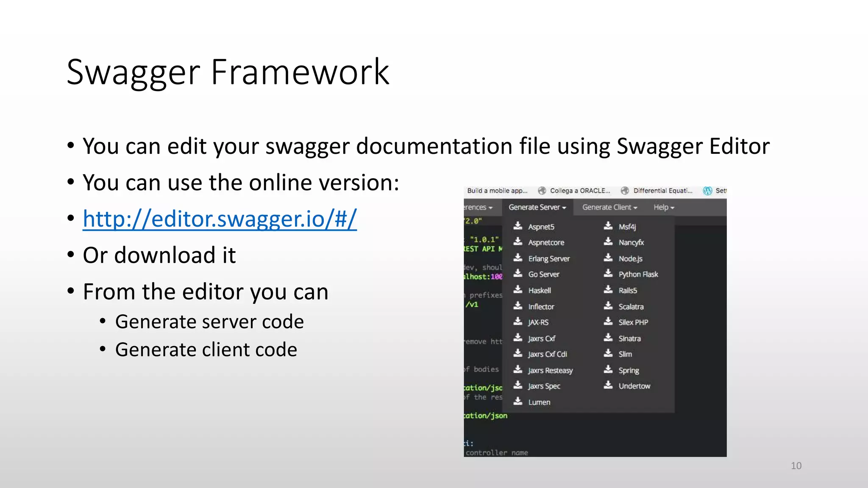This screenshot has height=488, width=868.
Task: Click download icon beside Erlang Server
Action: tap(518, 258)
